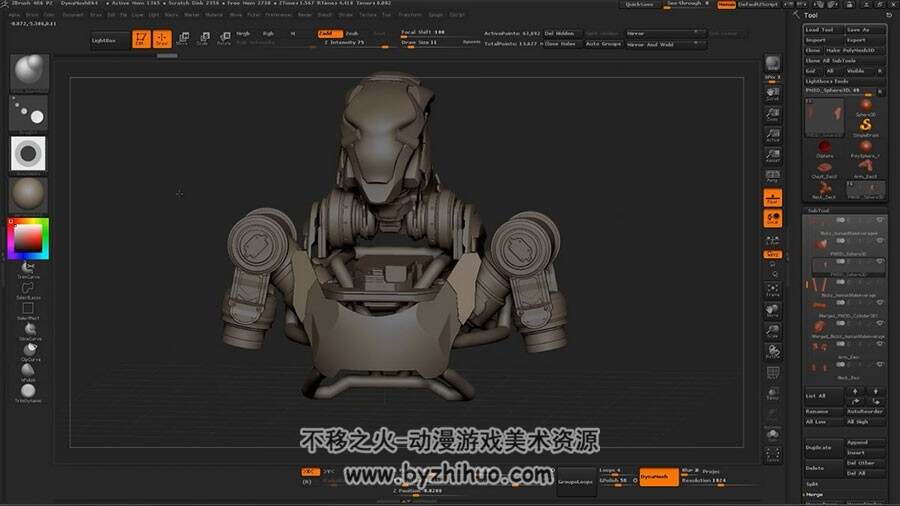This screenshot has height=506, width=900.
Task: Open the material sphere selector
Action: [x=28, y=194]
